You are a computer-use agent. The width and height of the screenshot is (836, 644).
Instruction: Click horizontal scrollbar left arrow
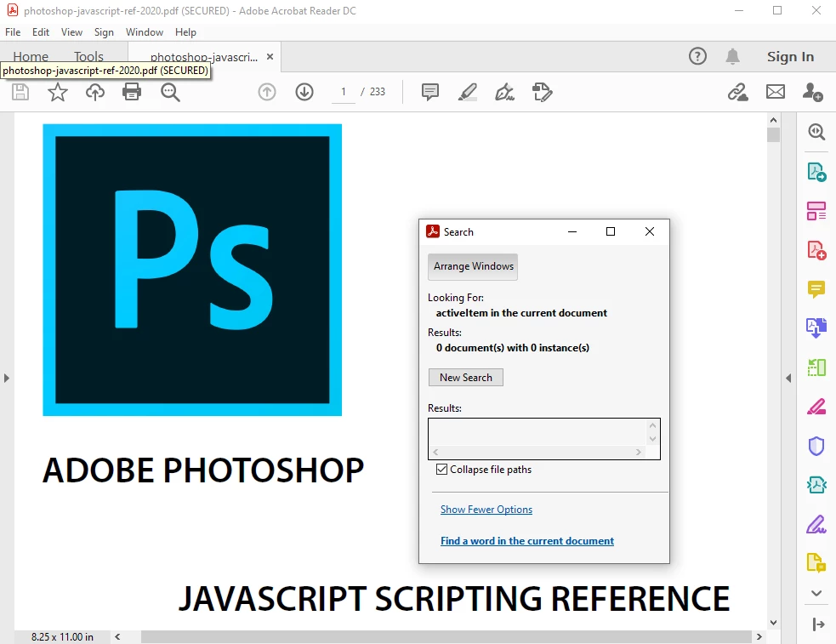click(x=117, y=636)
